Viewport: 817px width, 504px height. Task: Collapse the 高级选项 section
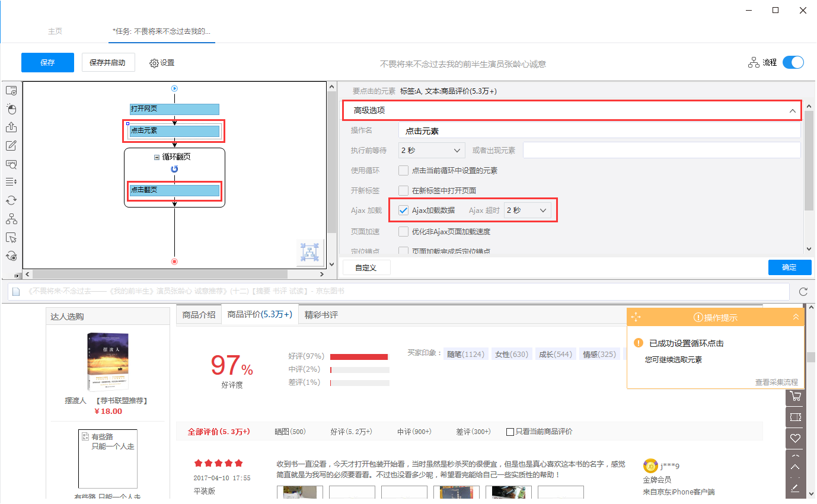click(x=792, y=111)
